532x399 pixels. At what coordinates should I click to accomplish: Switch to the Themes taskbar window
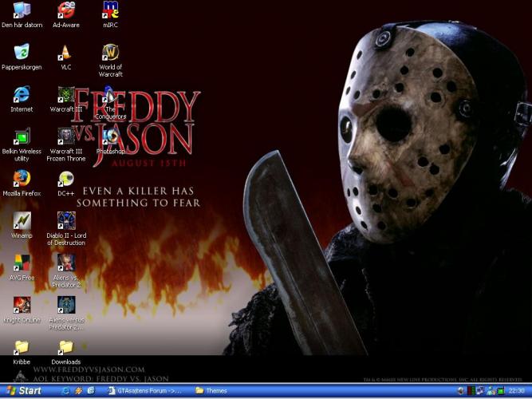click(x=231, y=391)
